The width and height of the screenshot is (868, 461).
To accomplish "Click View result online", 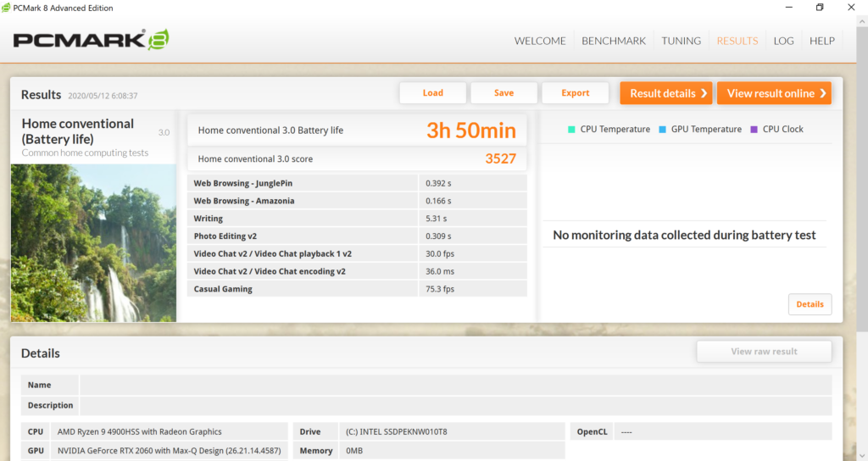I will 774,93.
